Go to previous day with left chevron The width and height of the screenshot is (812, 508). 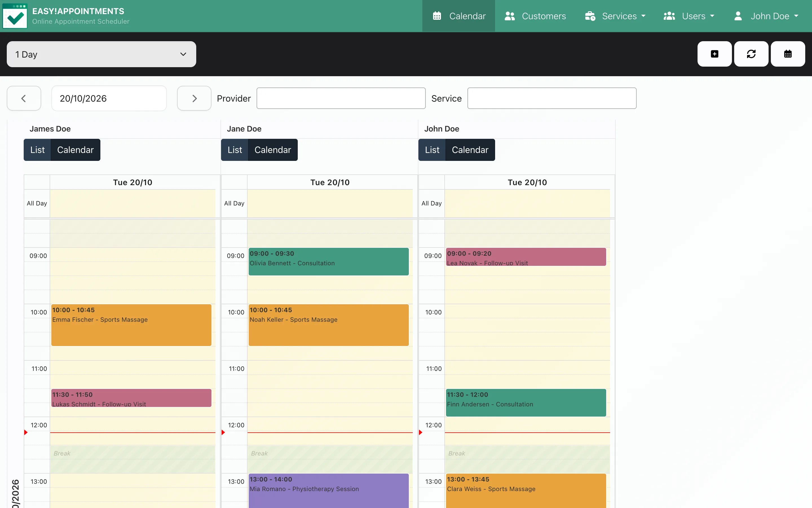point(24,98)
